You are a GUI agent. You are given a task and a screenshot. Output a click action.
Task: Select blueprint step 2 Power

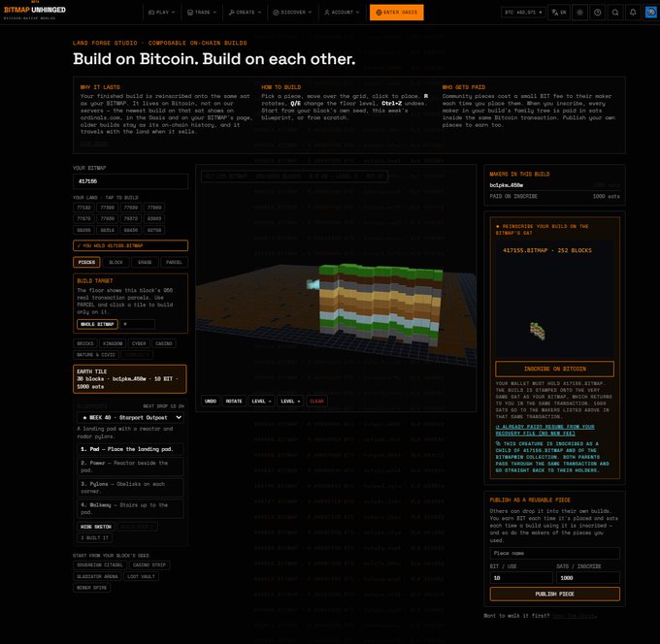tap(130, 467)
